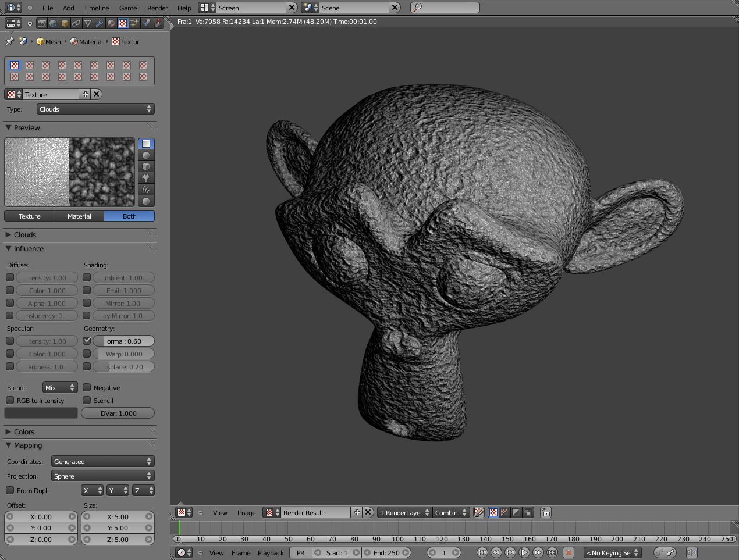Tick the Negative checkbox
Screen dimensions: 739x560
tap(87, 387)
